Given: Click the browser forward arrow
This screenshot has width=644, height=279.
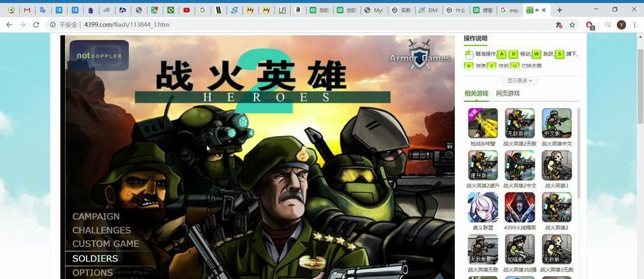Looking at the screenshot, I should (x=22, y=24).
